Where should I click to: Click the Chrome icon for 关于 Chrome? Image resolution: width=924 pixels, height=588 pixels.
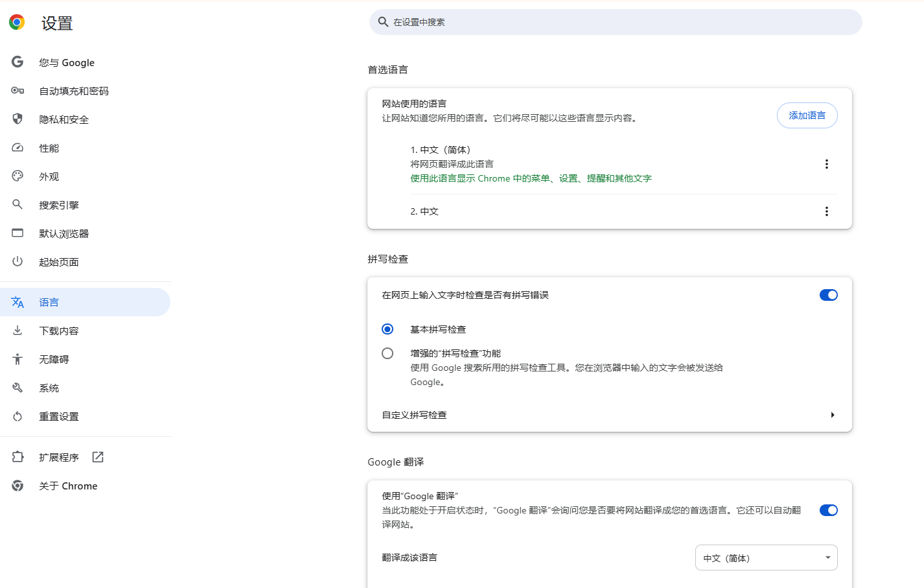click(x=17, y=486)
